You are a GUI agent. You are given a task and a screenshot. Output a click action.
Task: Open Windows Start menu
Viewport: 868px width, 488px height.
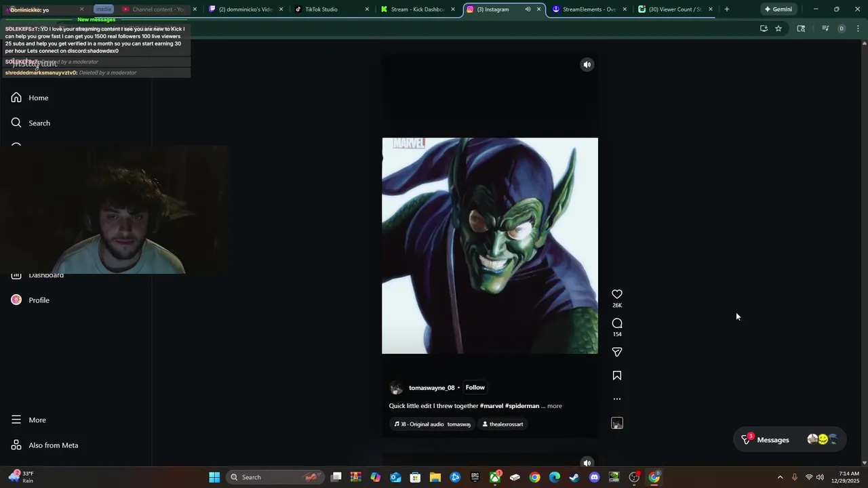point(214,477)
